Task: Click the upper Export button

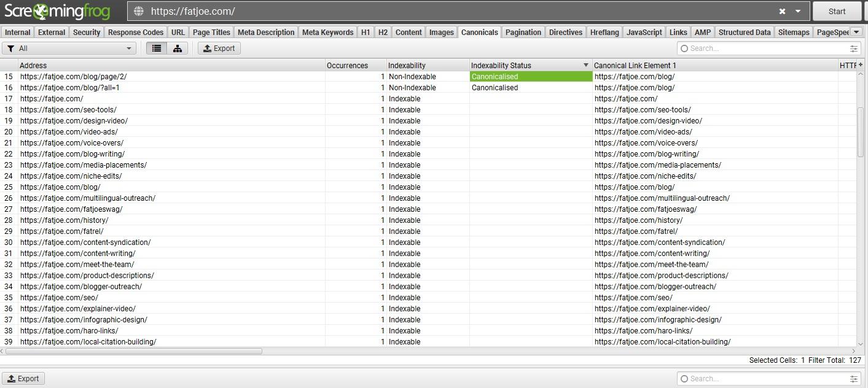Action: (x=219, y=49)
